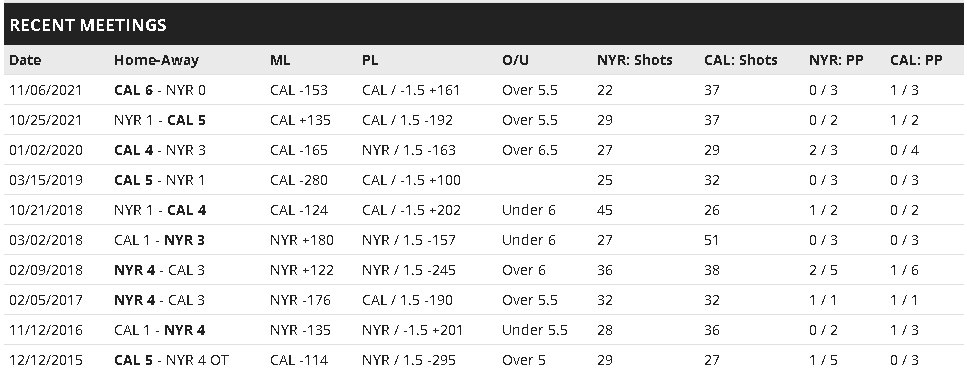
Task: Click the O/U column header
Action: (516, 60)
